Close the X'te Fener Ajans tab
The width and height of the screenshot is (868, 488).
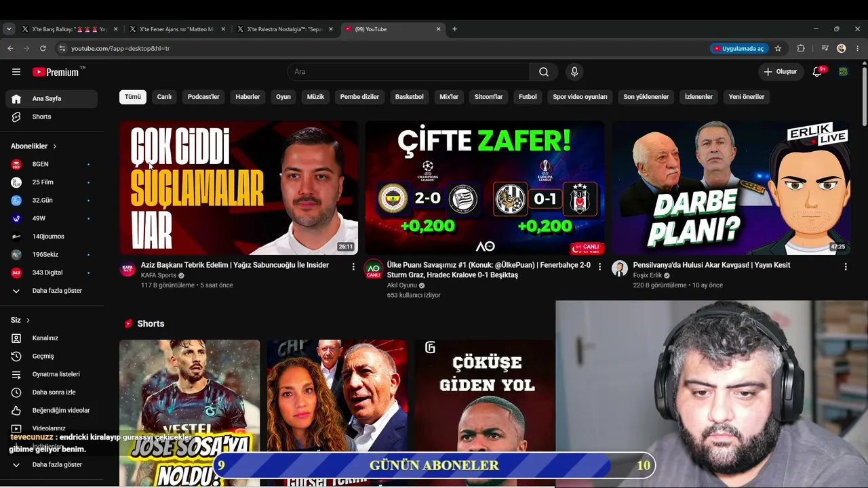[x=222, y=29]
